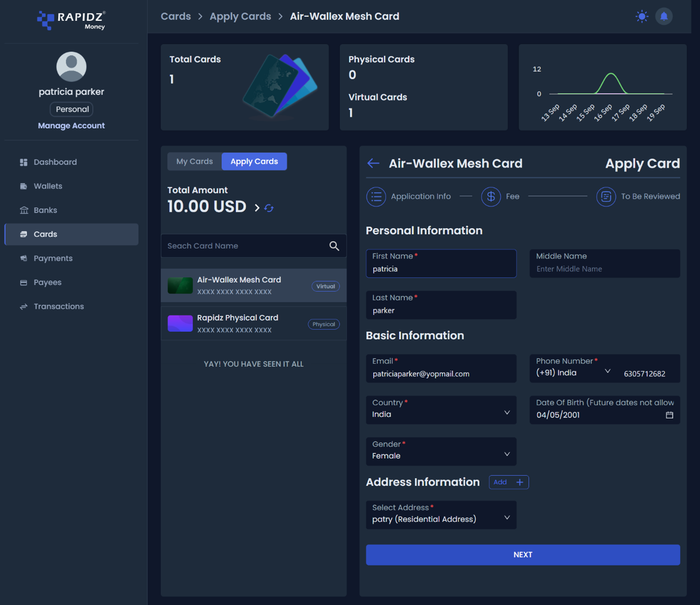Focus the Middle Name field
Viewport: 700px width, 605px height.
(605, 263)
